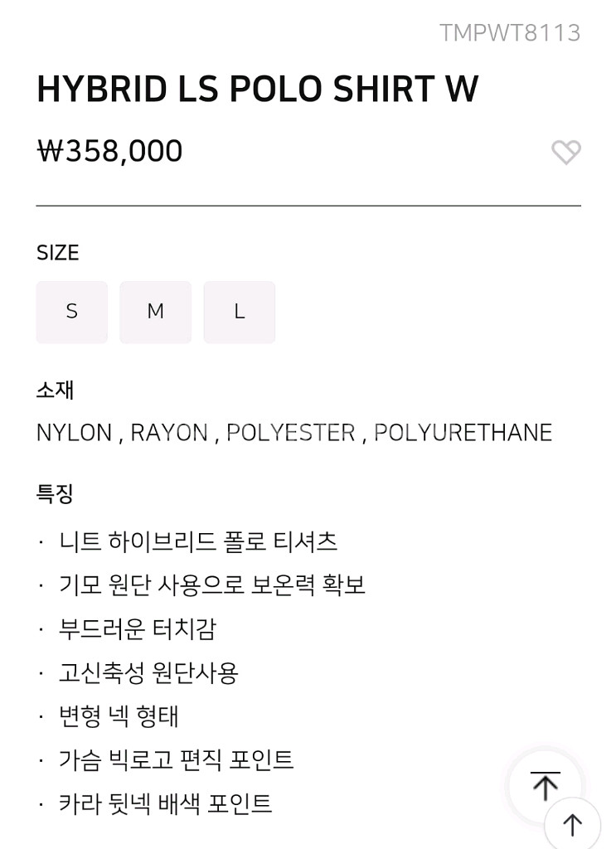
Task: Tap the HYBRID LS POLO SHIRT W title
Action: (257, 90)
